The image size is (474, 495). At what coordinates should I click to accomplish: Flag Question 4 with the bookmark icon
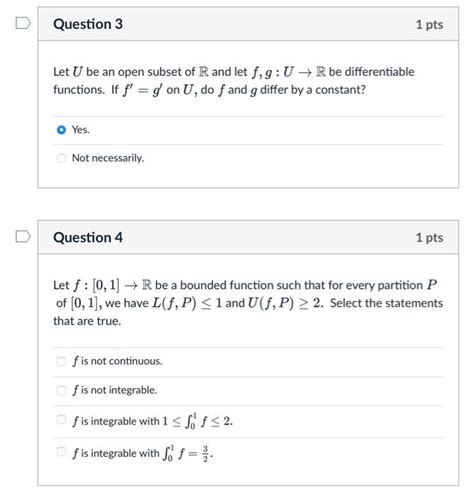tap(23, 236)
